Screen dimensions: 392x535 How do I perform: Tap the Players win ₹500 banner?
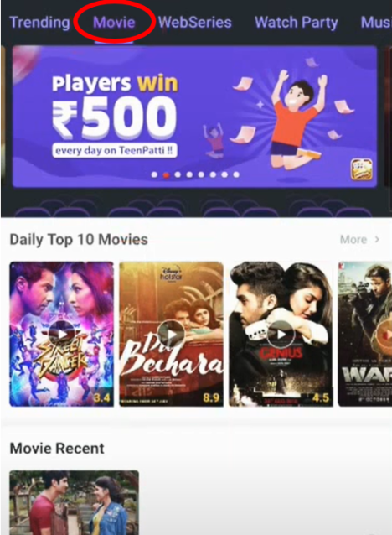click(x=194, y=117)
